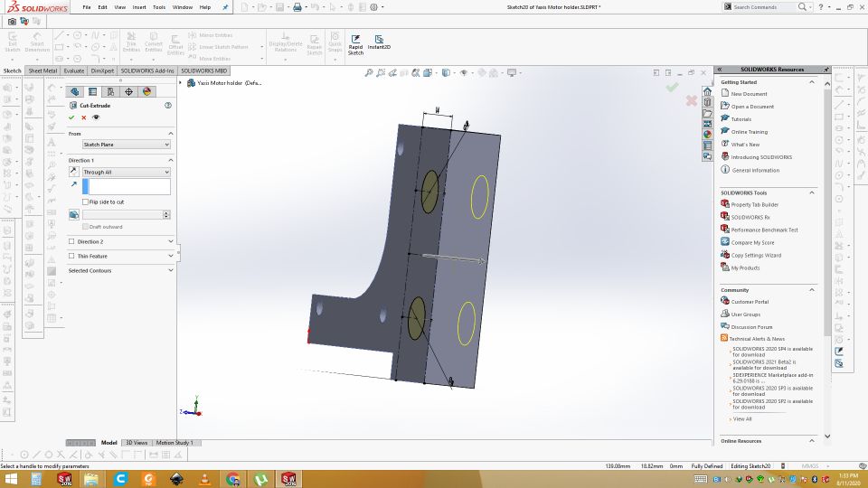The height and width of the screenshot is (488, 868).
Task: Click the confirmation corner green checkmark
Action: 672,87
